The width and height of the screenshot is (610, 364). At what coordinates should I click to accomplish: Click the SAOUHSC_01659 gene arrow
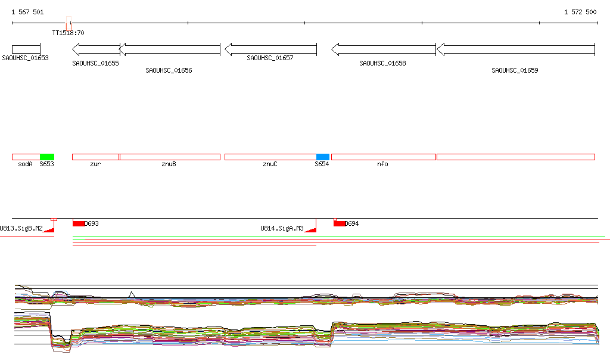coord(515,49)
